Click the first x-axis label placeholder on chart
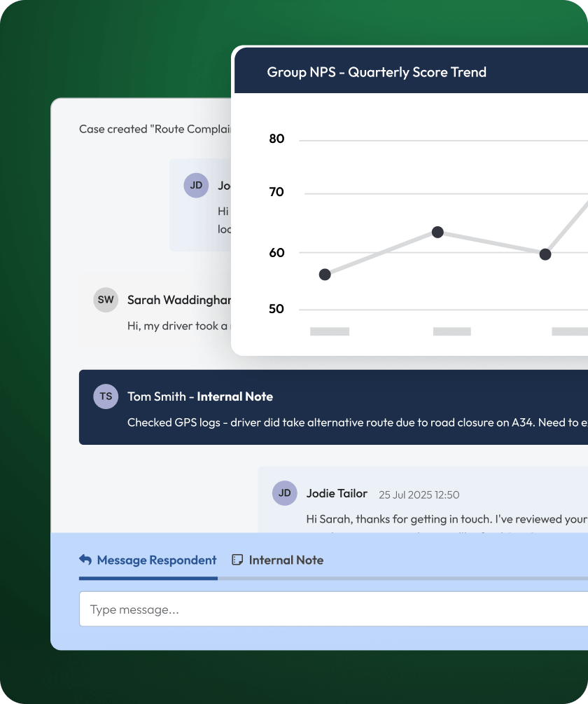588x704 pixels. tap(330, 331)
